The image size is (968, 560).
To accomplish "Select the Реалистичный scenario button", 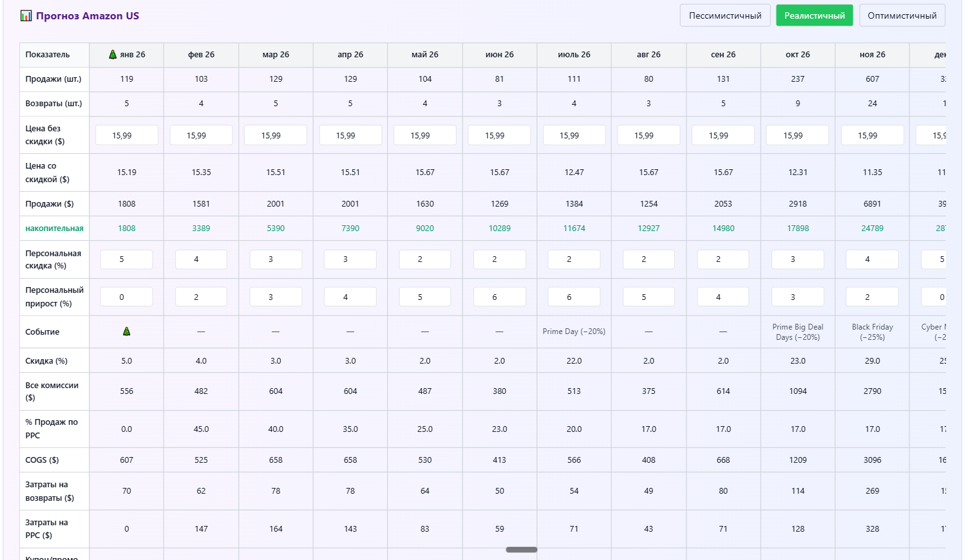I will pyautogui.click(x=814, y=15).
